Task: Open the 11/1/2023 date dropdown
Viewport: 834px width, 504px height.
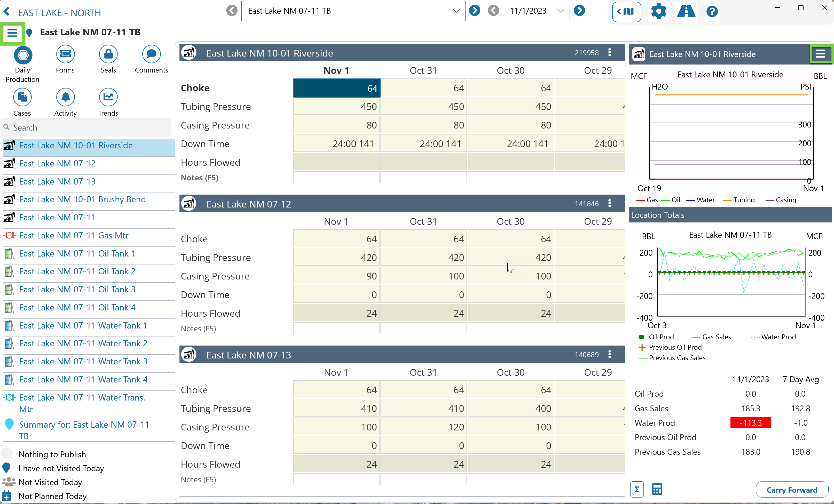Action: click(x=561, y=11)
